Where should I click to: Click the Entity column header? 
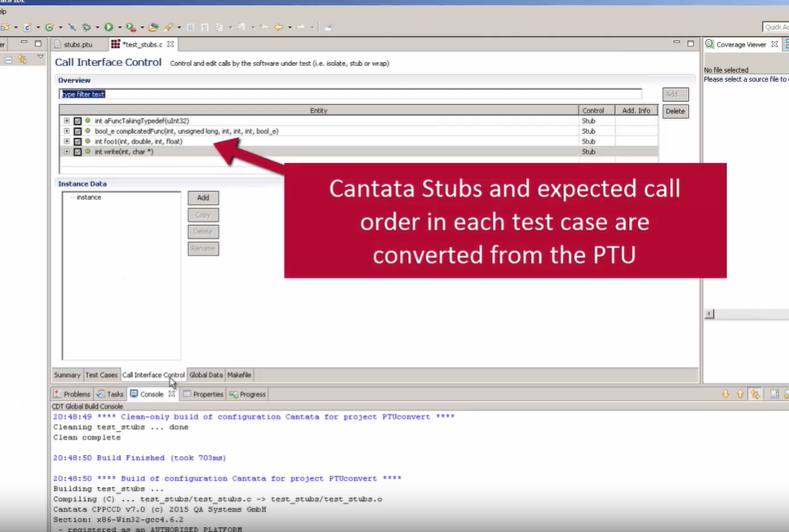point(319,110)
